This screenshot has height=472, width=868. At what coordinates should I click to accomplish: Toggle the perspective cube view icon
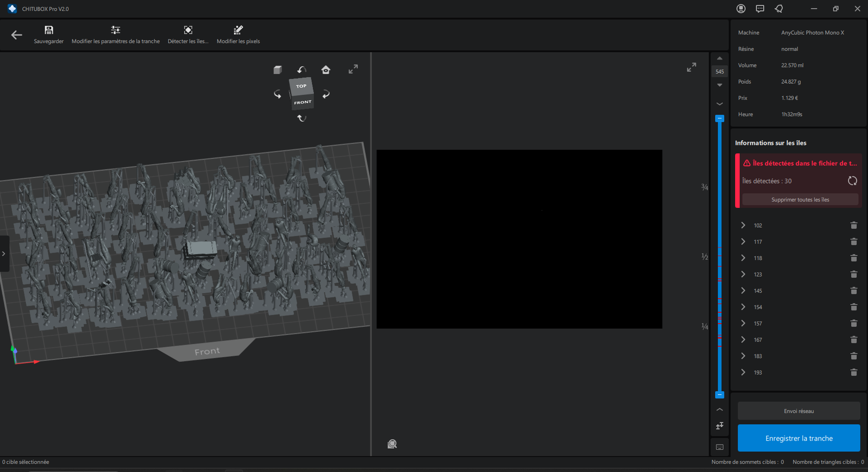278,69
